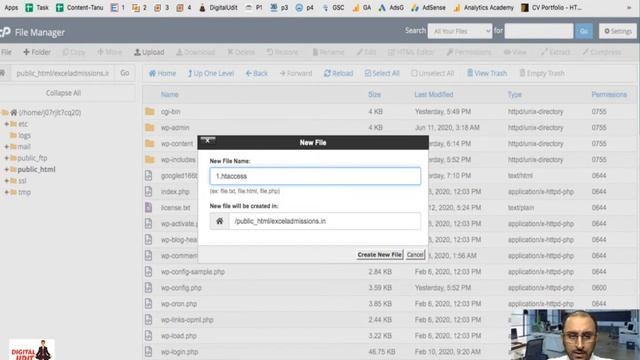Viewport: 640px width, 360px height.
Task: Edit the New File Name input field
Action: pyautogui.click(x=315, y=176)
